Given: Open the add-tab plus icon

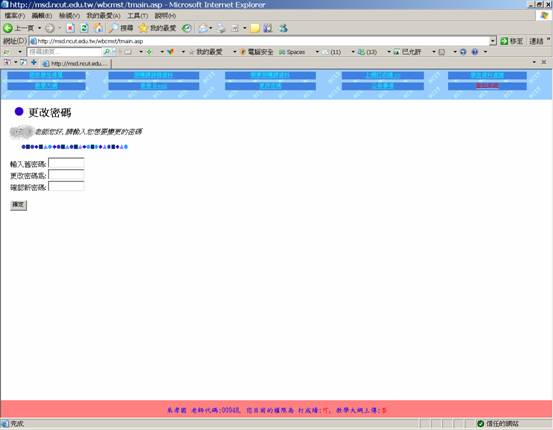Looking at the screenshot, I should (34, 62).
